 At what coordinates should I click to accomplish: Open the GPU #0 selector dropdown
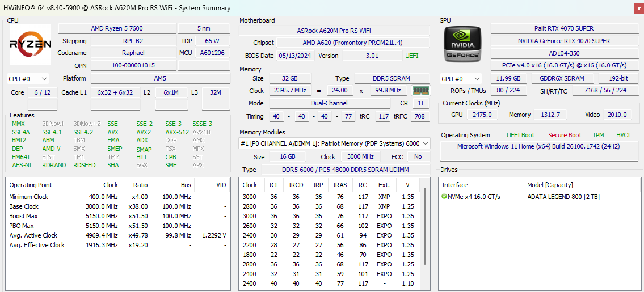461,78
